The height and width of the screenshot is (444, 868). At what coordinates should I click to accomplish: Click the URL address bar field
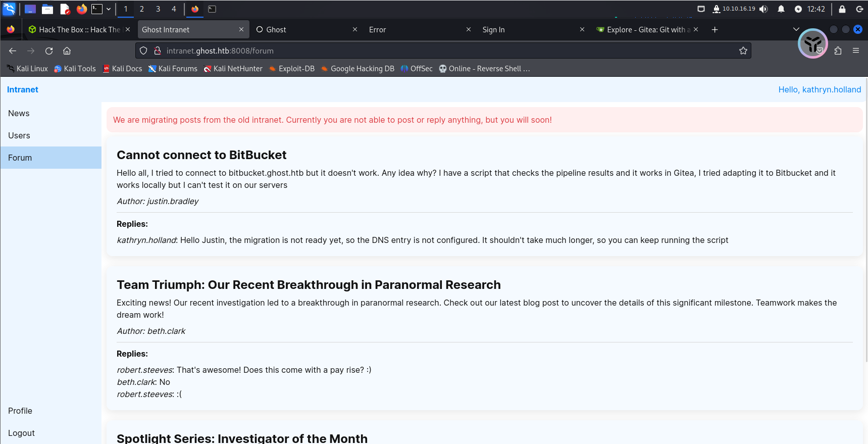click(x=444, y=51)
